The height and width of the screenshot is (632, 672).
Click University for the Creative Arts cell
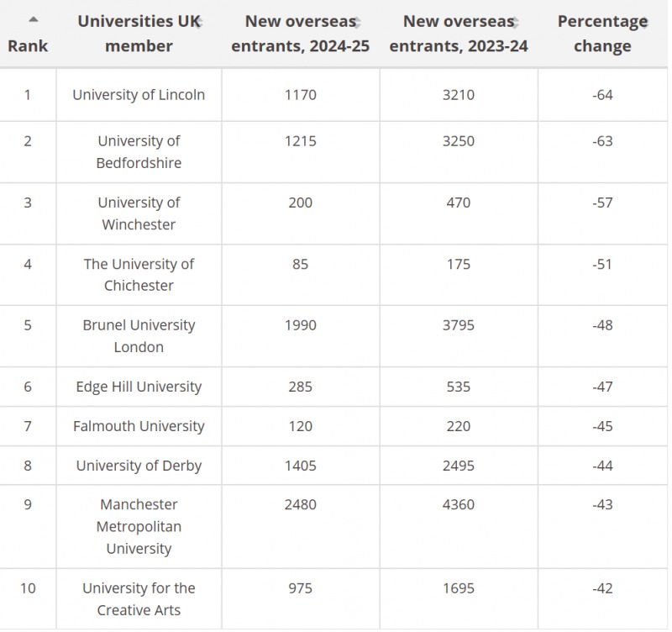139,599
